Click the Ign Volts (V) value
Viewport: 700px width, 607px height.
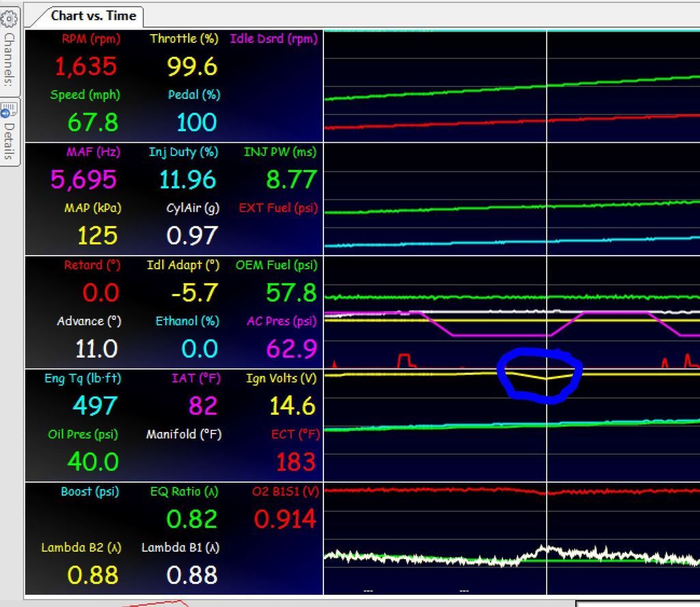[292, 406]
